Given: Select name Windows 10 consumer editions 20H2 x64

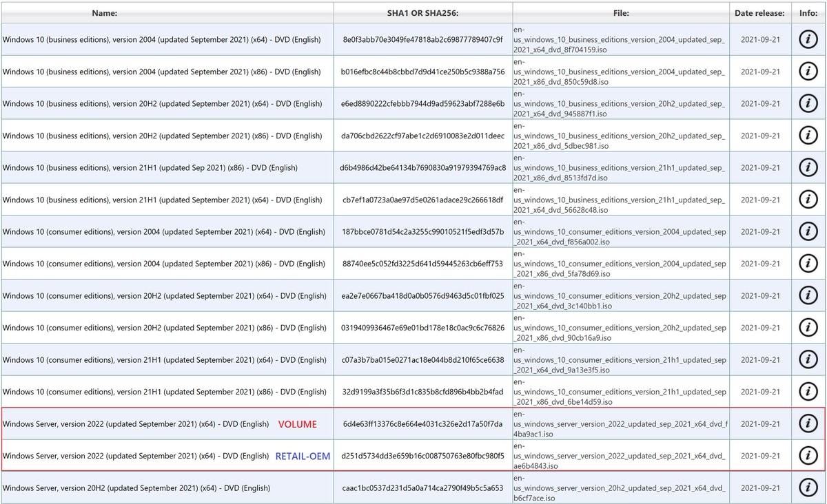Looking at the screenshot, I should tap(164, 295).
